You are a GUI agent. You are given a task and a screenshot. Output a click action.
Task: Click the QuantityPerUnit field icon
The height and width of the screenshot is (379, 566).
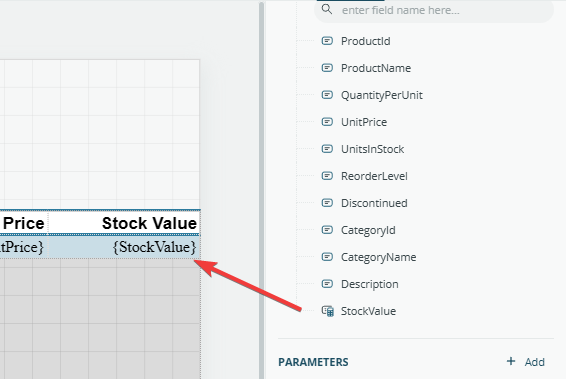coord(327,95)
